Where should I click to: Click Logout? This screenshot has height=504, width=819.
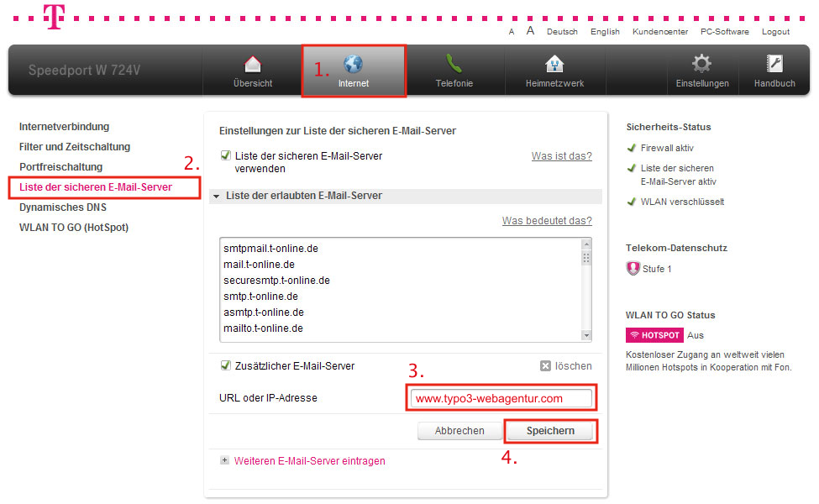775,32
